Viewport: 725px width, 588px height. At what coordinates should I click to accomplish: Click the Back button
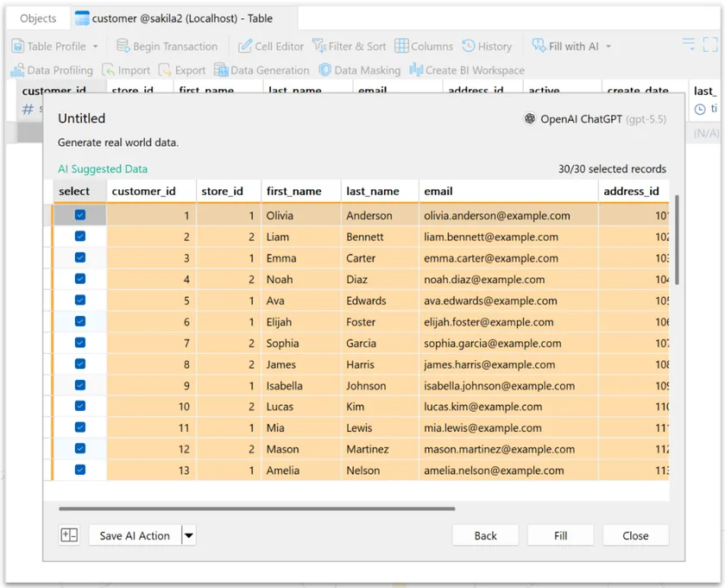coord(485,535)
